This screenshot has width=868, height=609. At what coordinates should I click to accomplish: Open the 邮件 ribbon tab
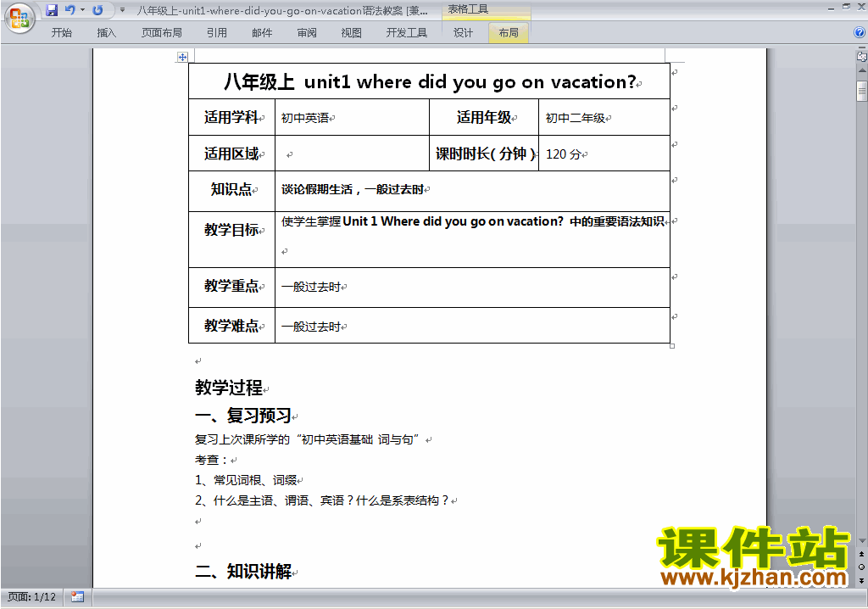click(x=262, y=33)
